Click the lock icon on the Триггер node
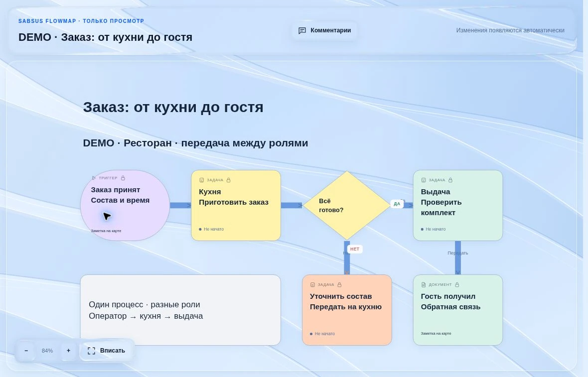Image resolution: width=588 pixels, height=377 pixels. 123,178
